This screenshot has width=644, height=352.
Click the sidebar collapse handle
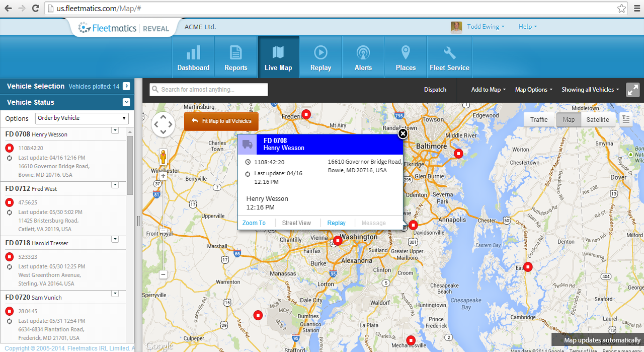pyautogui.click(x=138, y=221)
